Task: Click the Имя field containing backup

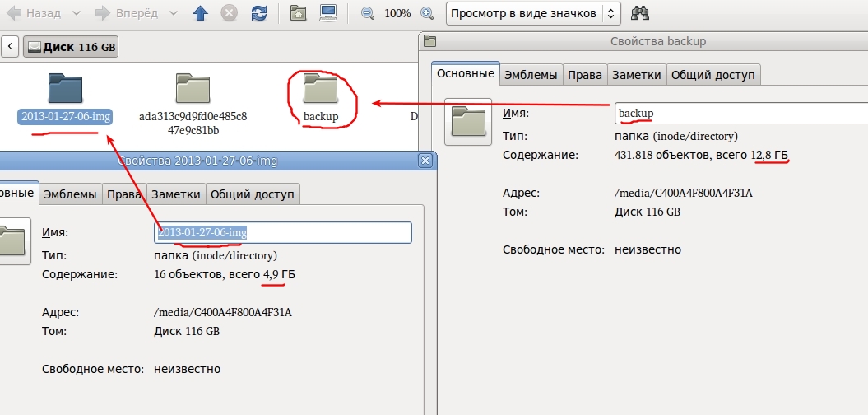Action: click(741, 113)
